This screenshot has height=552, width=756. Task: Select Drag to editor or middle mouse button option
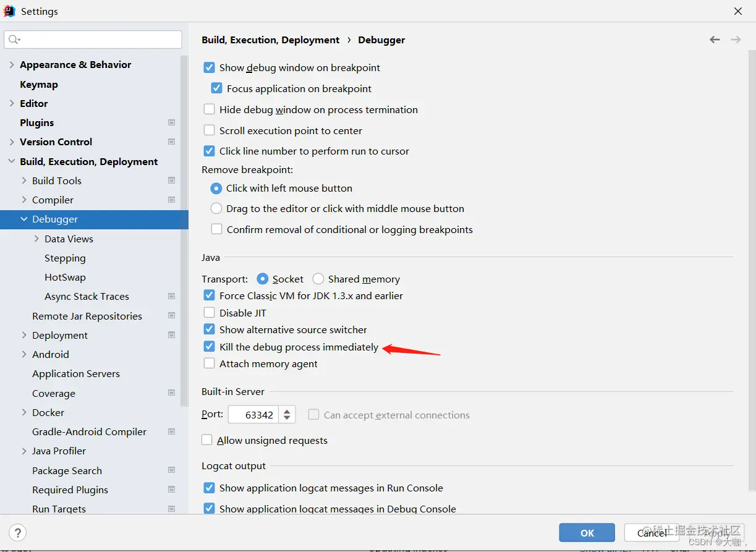pyautogui.click(x=216, y=208)
